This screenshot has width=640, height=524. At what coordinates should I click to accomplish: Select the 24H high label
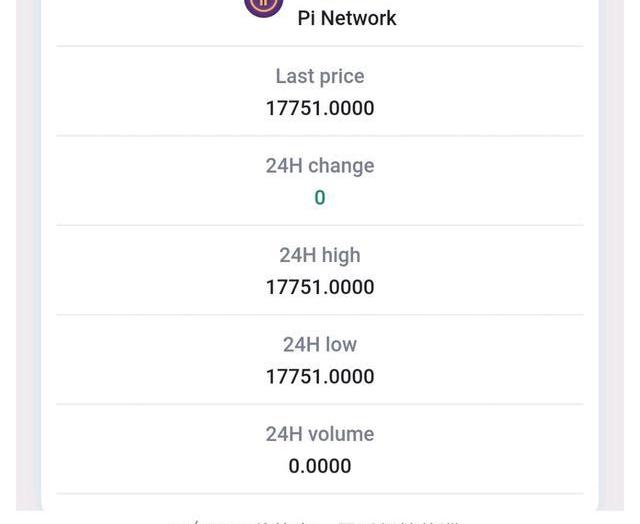tap(320, 255)
